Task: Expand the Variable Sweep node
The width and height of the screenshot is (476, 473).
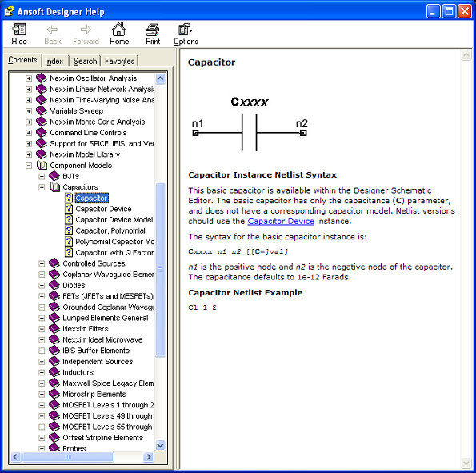Action: click(x=29, y=111)
